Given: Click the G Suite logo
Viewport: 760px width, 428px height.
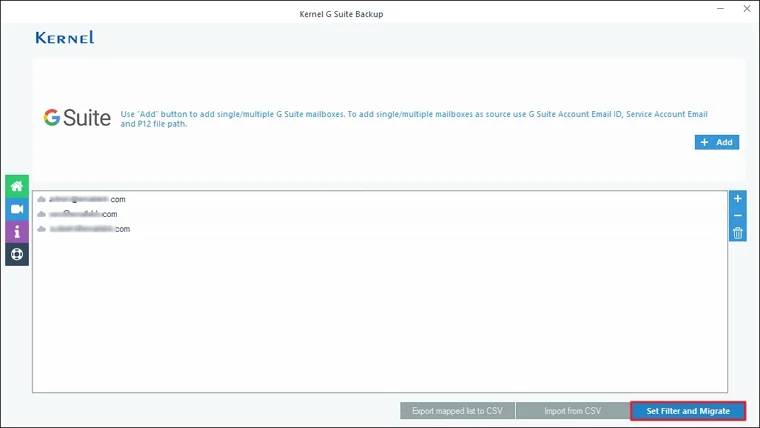Looking at the screenshot, I should pos(77,118).
